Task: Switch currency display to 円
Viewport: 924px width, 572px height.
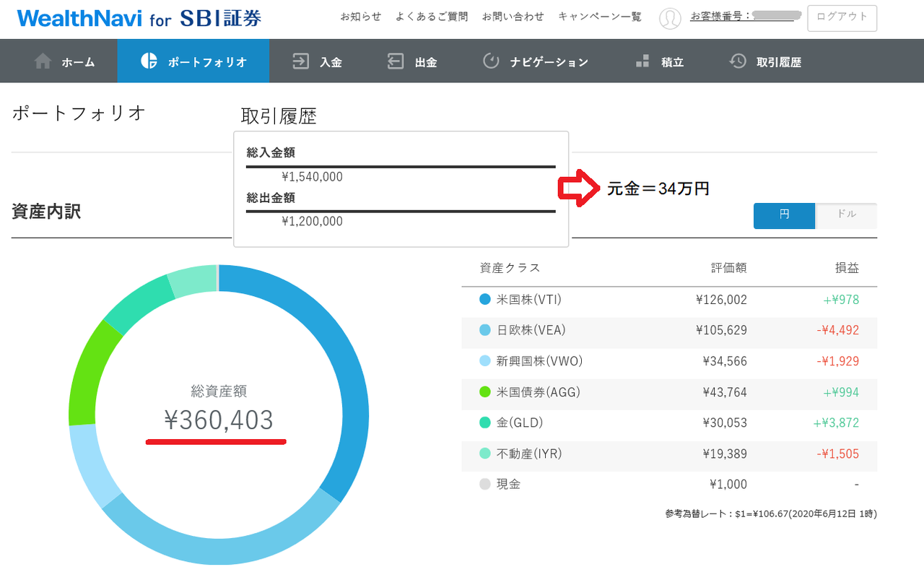Action: [785, 215]
